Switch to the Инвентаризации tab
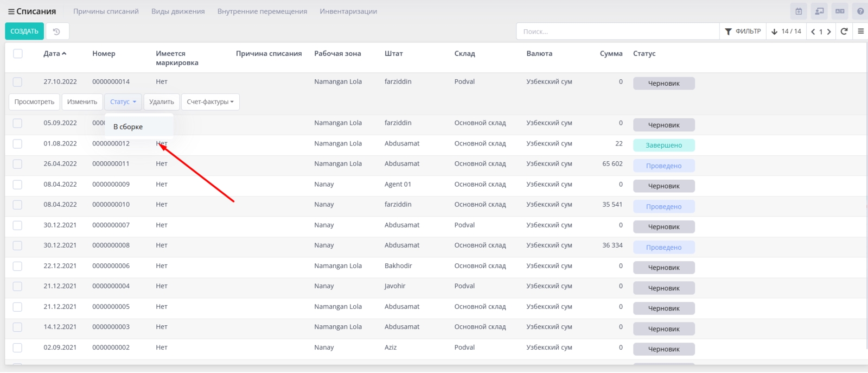The height and width of the screenshot is (373, 868). click(348, 11)
